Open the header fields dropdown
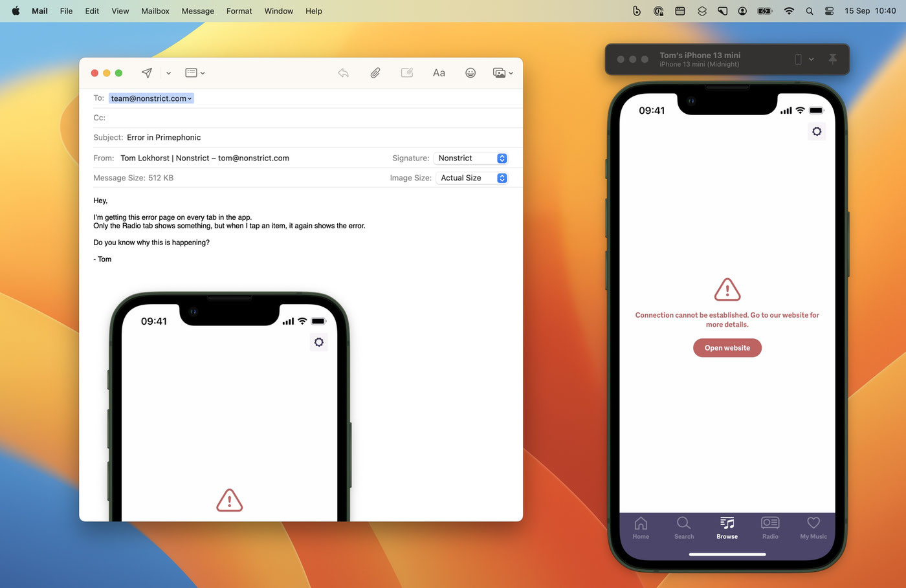This screenshot has height=588, width=906. tap(195, 73)
